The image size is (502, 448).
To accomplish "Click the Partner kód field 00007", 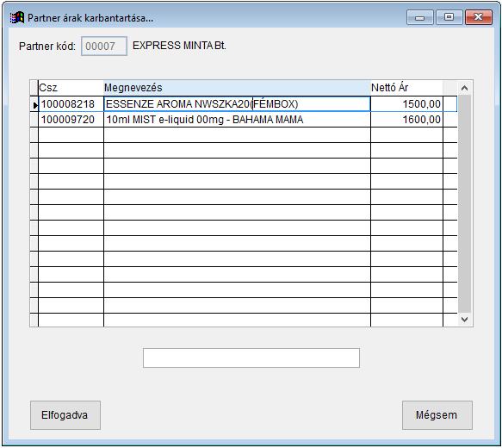I will (104, 47).
